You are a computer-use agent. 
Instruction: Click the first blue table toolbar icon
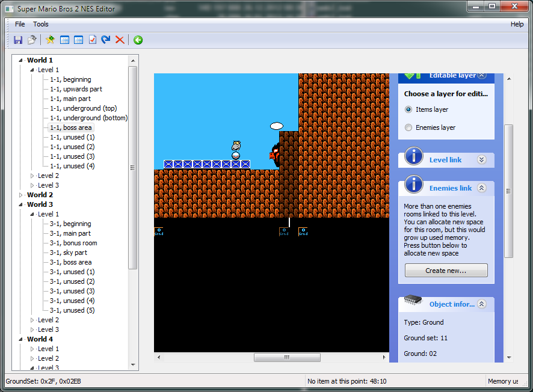(x=64, y=40)
